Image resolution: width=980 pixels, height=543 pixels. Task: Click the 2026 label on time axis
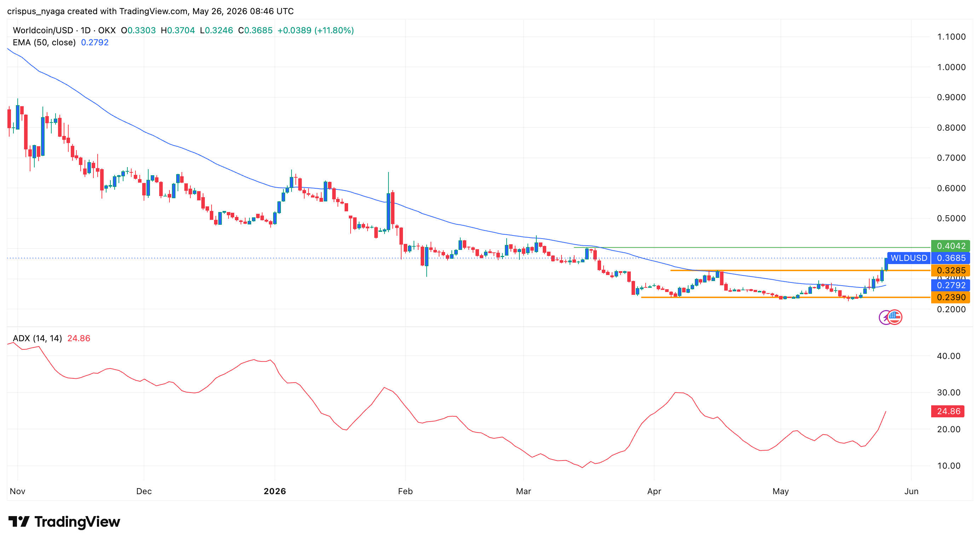click(275, 491)
